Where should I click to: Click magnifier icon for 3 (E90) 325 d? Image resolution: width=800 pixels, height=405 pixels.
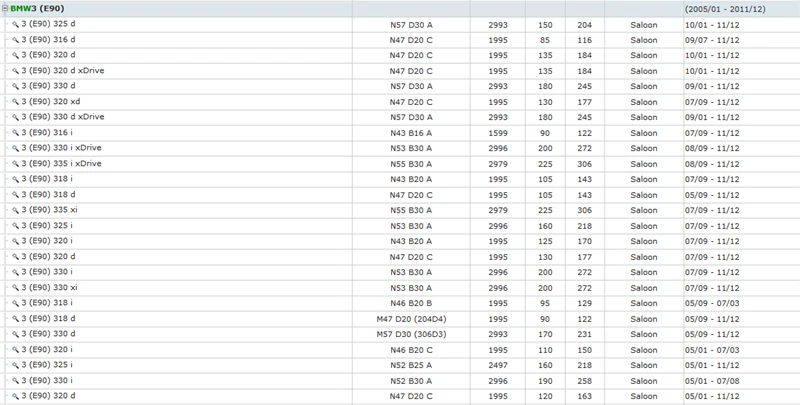(x=15, y=24)
